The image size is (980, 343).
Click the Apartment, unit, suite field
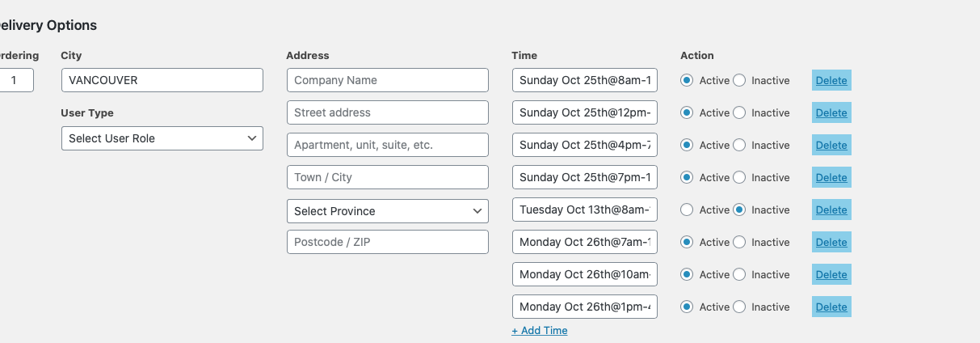[387, 145]
